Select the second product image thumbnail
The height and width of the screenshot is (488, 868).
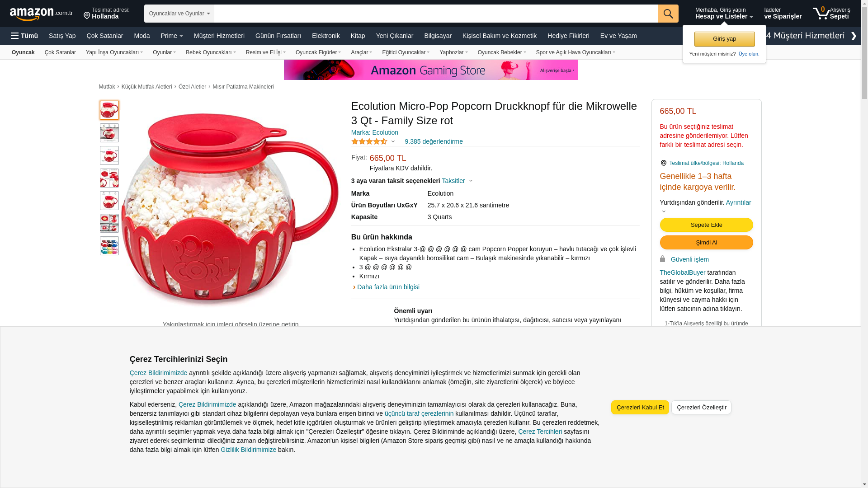(109, 133)
